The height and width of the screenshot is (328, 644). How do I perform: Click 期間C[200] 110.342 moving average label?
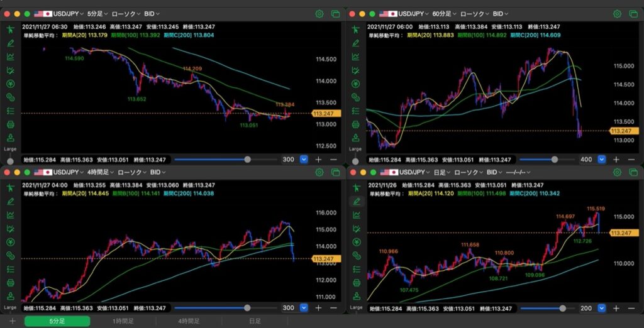pos(535,194)
